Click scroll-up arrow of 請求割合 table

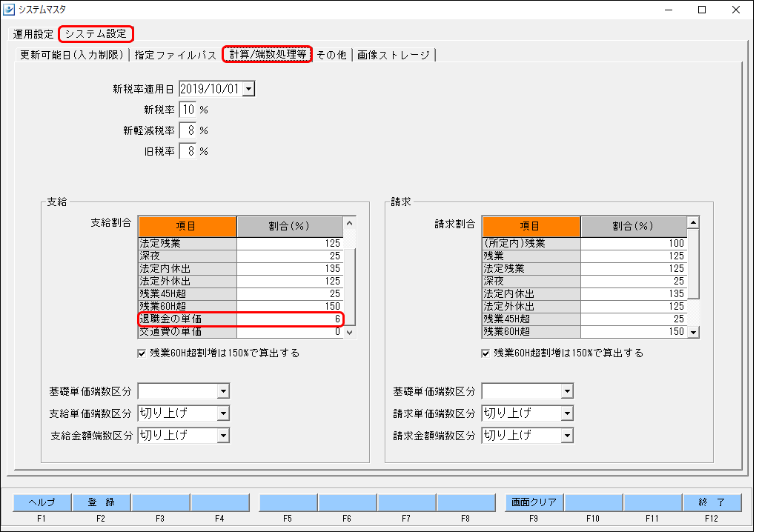pos(693,223)
